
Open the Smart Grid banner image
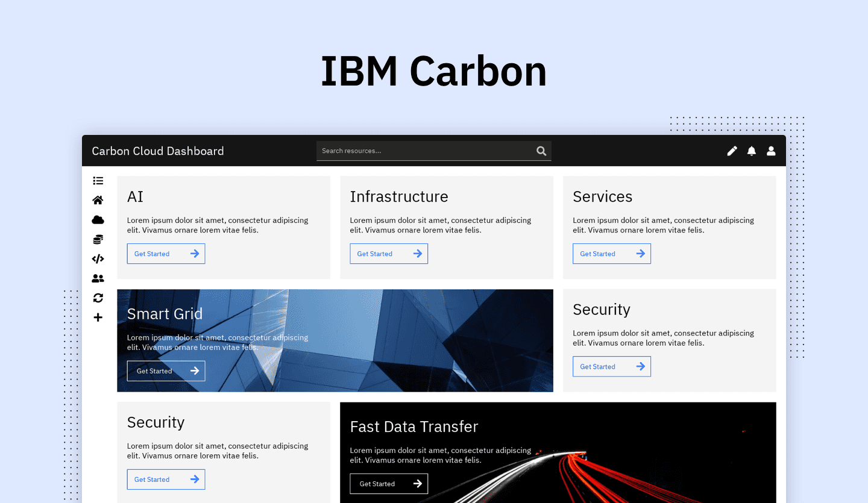(x=422, y=340)
